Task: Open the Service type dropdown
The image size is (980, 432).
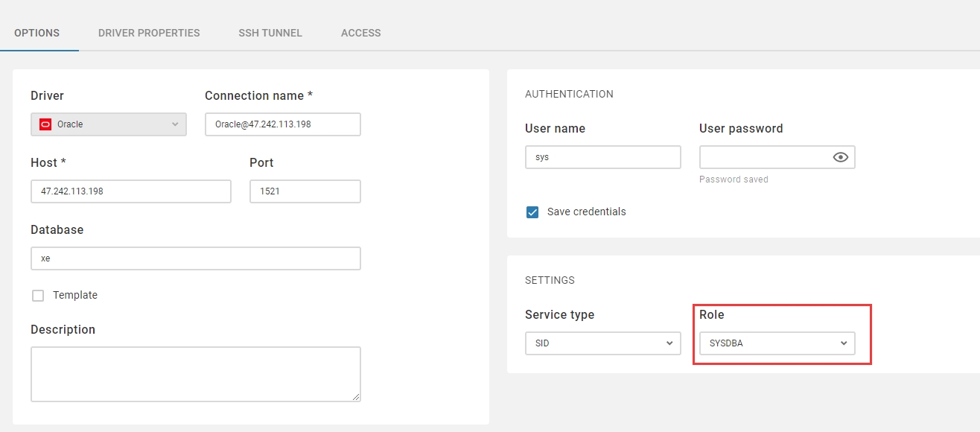Action: [602, 343]
